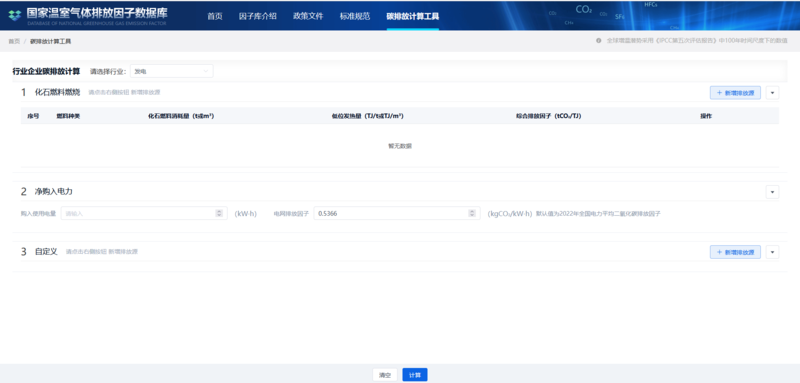Open the 首页 navigation tab
Viewport: 800px width, 383px height.
click(215, 16)
